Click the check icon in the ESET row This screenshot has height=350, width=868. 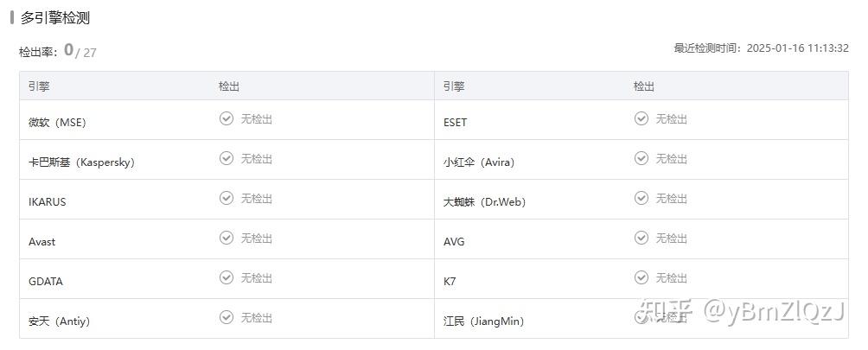(641, 118)
